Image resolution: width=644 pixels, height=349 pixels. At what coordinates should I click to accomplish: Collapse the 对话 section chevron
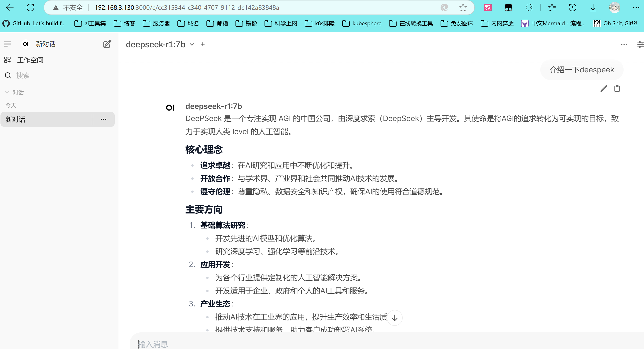pos(7,92)
